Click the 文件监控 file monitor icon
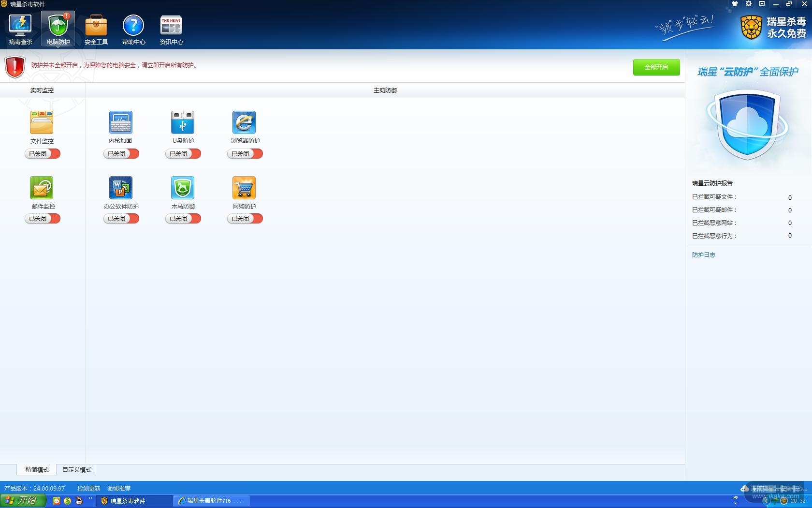The image size is (812, 508). 42,122
